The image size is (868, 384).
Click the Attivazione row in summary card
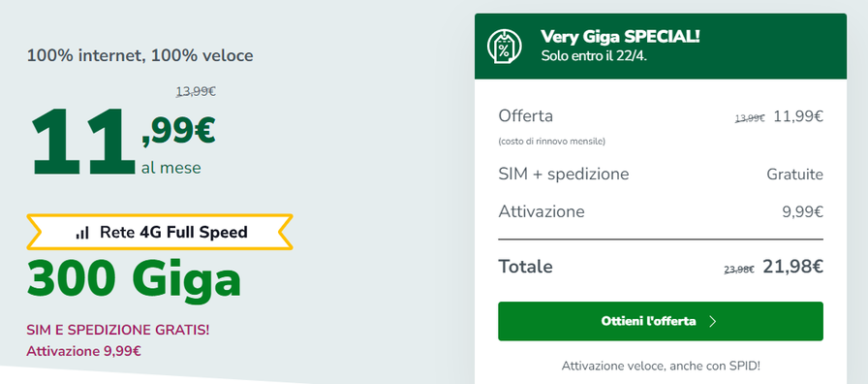[661, 212]
